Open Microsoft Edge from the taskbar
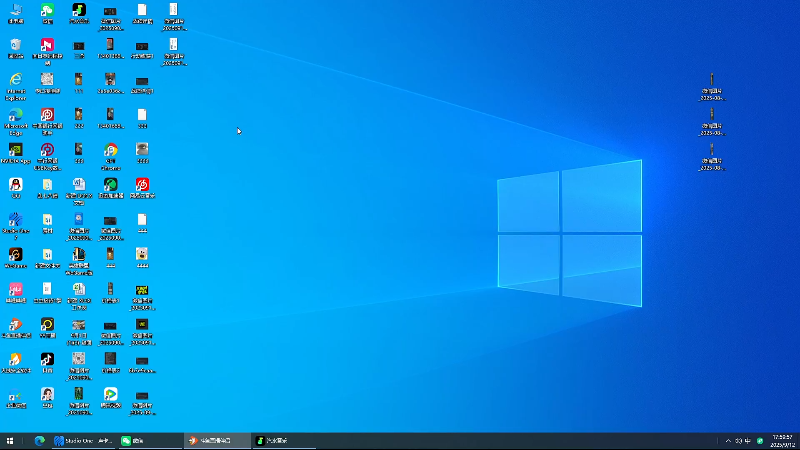This screenshot has width=800, height=450. (39, 441)
